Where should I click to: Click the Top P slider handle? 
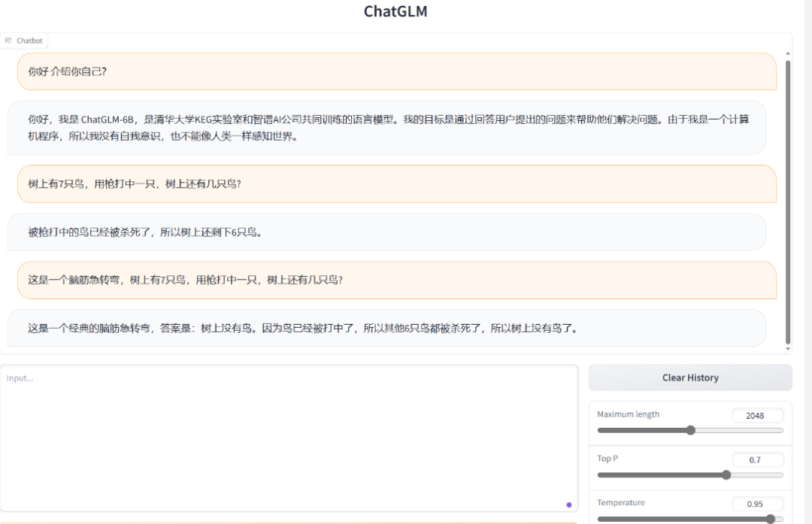point(726,475)
